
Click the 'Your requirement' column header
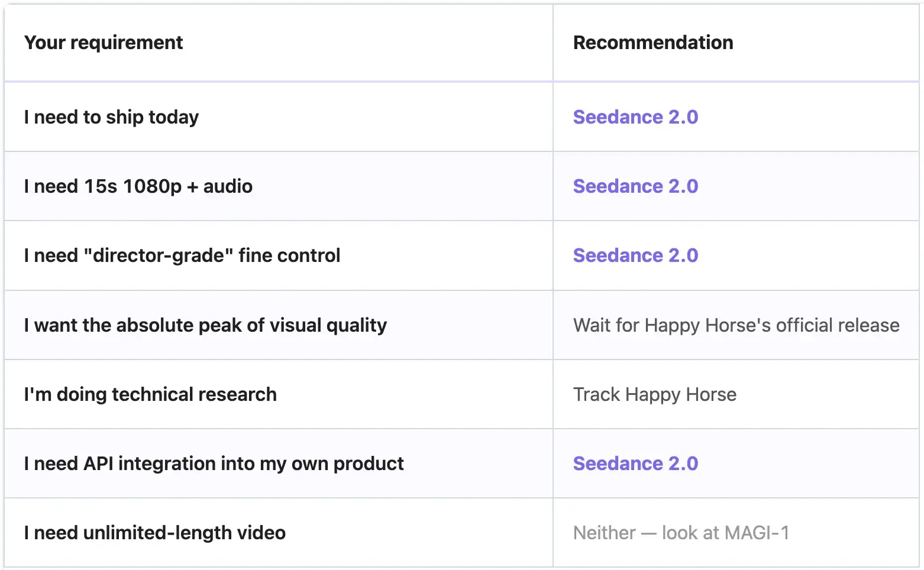[104, 43]
